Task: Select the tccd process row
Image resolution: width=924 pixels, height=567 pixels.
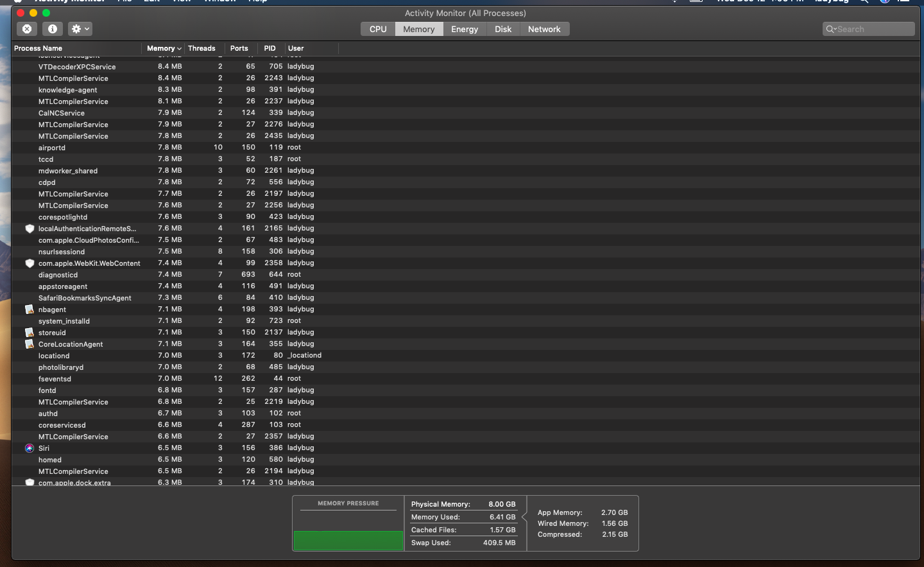Action: click(465, 159)
